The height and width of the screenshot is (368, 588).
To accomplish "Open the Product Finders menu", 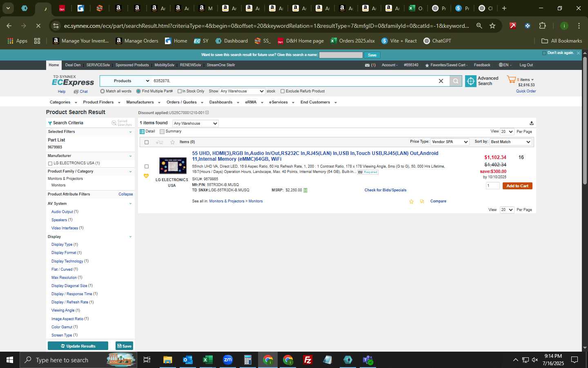I will (102, 102).
